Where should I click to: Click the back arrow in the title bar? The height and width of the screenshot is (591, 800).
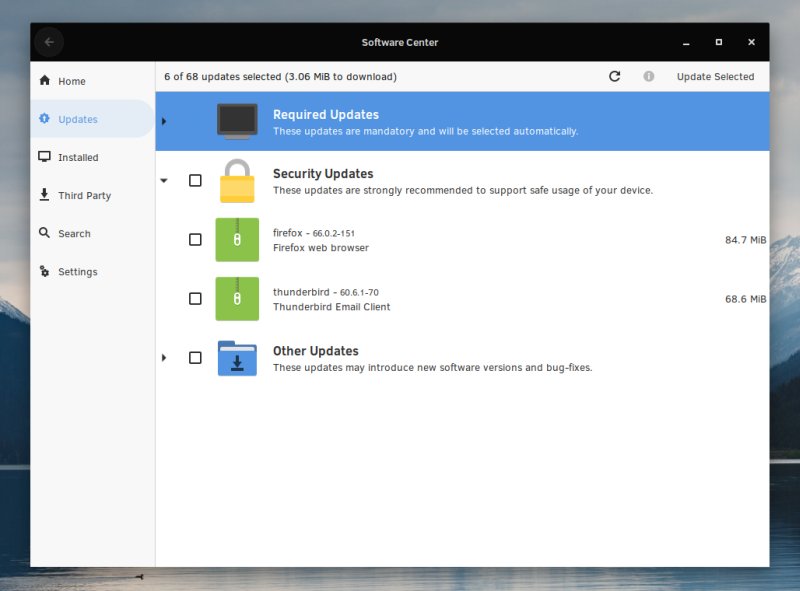click(x=49, y=42)
